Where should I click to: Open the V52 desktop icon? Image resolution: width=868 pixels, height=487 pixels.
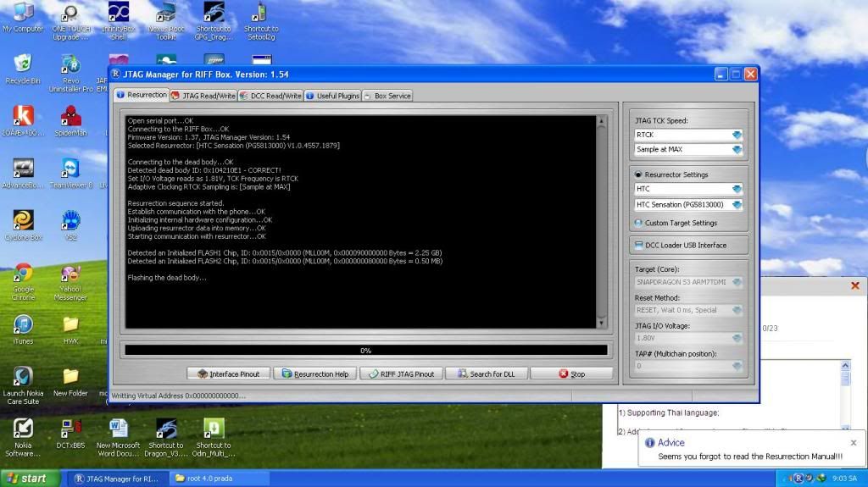click(x=70, y=226)
